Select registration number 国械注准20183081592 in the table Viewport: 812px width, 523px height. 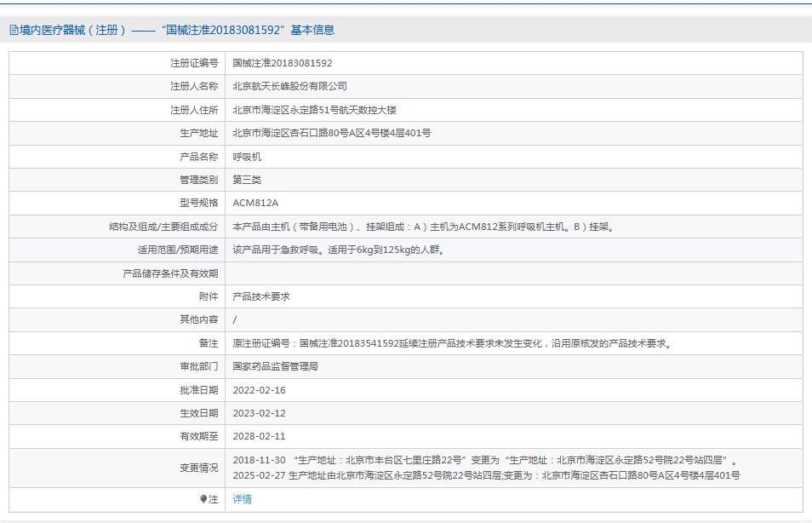click(283, 63)
